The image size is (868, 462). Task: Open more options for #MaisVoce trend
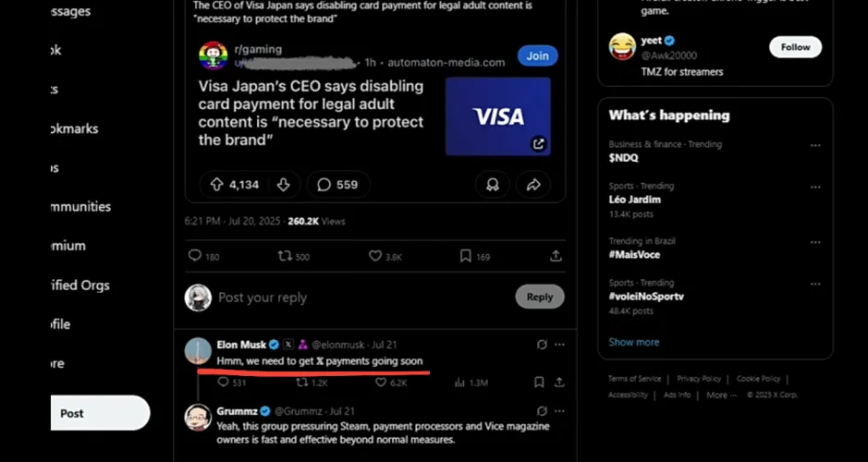[814, 242]
